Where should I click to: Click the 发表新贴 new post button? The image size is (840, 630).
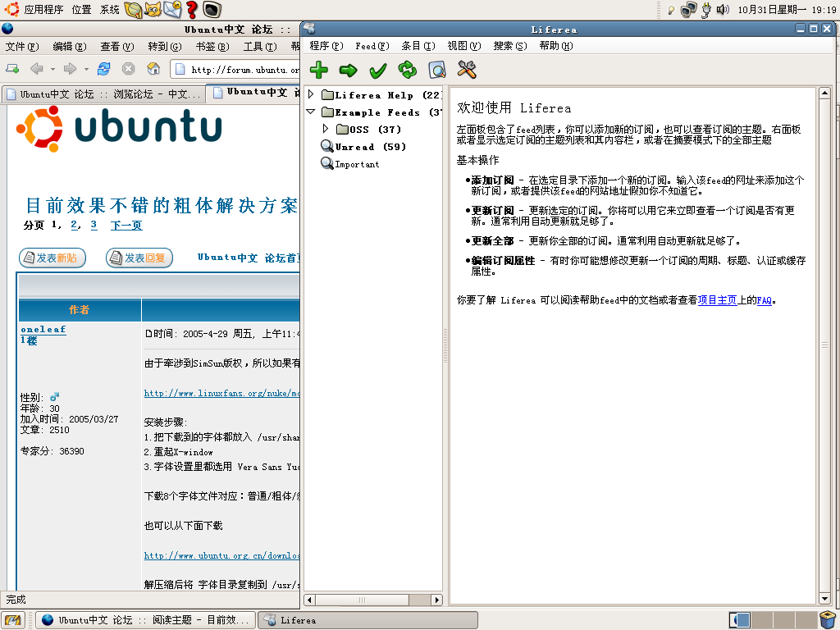pos(52,258)
